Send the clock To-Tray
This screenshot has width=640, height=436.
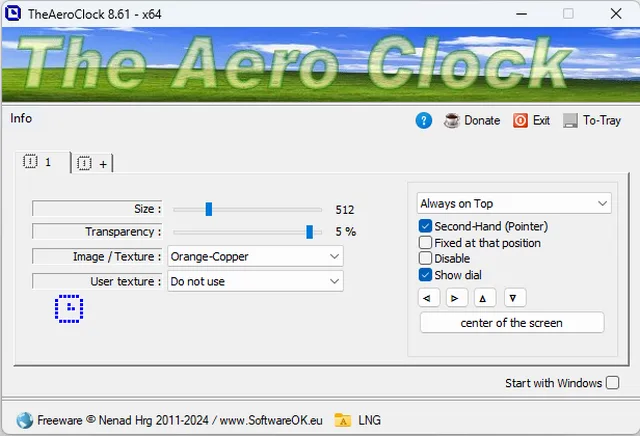coord(592,120)
